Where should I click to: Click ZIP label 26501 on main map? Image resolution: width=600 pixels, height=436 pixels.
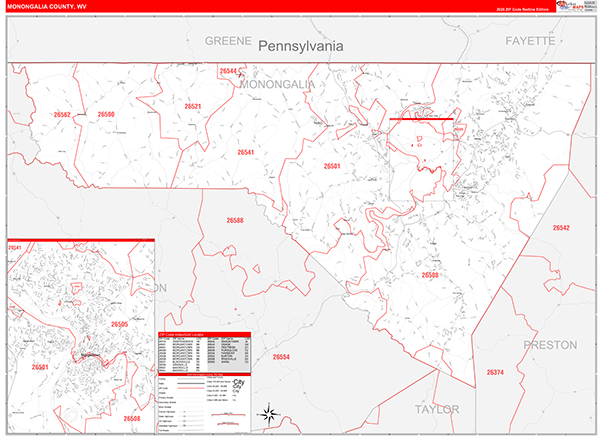[332, 166]
